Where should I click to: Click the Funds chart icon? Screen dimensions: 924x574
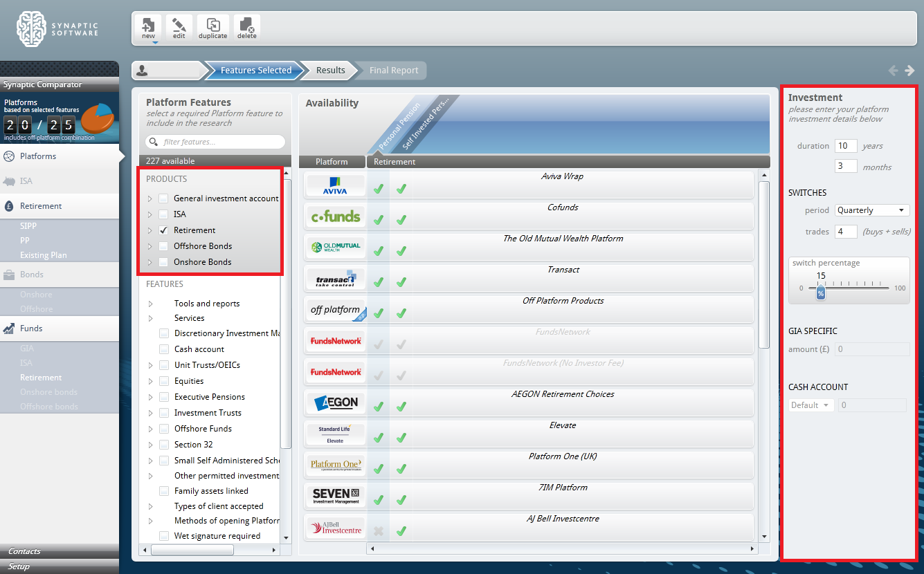point(9,328)
